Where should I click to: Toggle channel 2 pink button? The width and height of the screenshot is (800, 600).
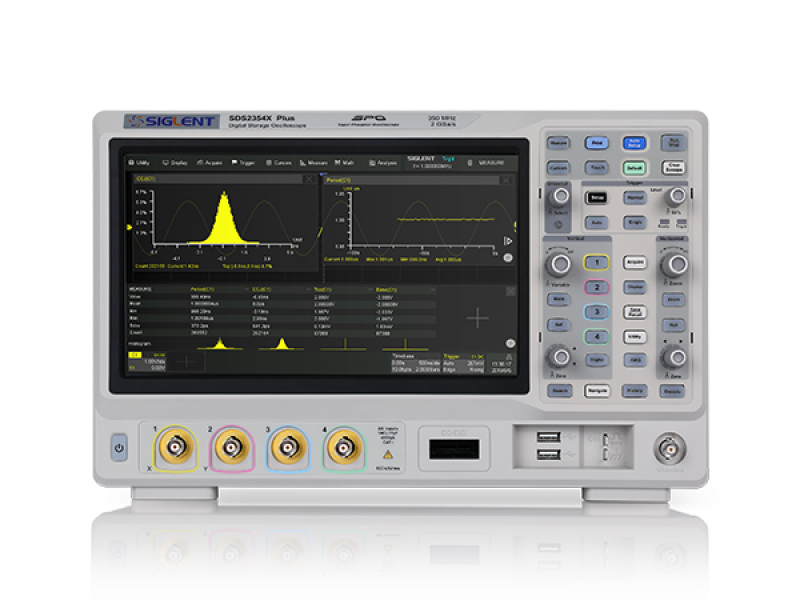click(596, 287)
